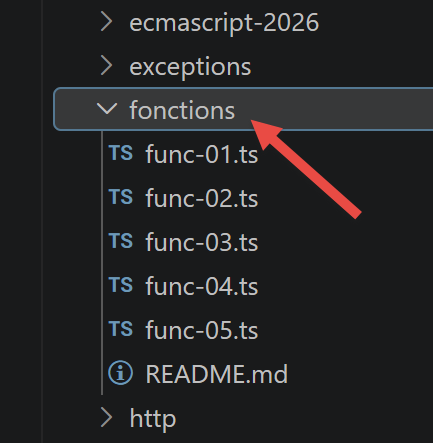
Task: Expand the ecmascript-2026 folder chevron
Action: pyautogui.click(x=107, y=22)
